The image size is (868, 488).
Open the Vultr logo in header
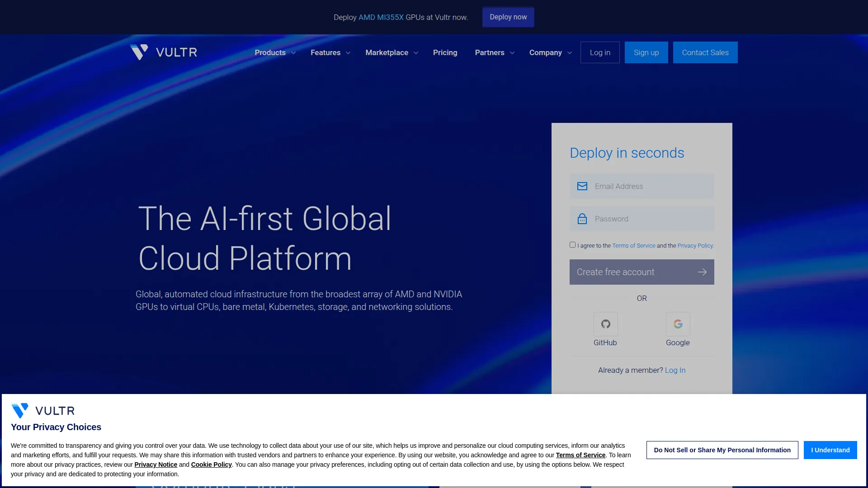click(164, 52)
